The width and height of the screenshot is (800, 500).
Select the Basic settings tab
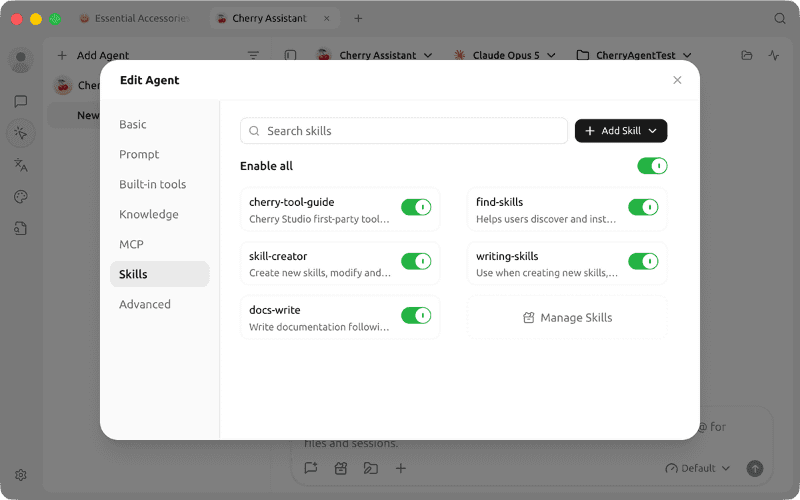160,124
